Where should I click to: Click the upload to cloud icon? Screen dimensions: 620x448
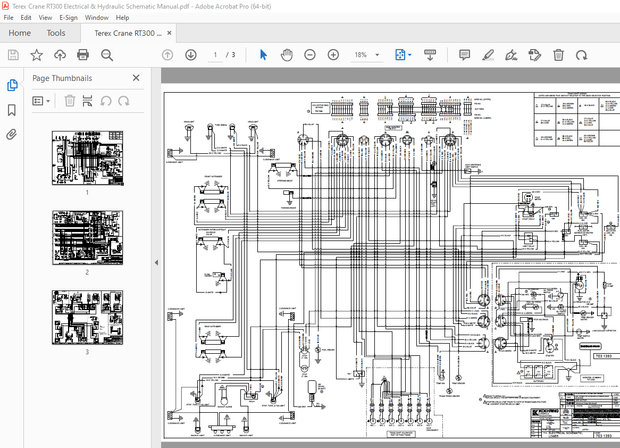[60, 55]
